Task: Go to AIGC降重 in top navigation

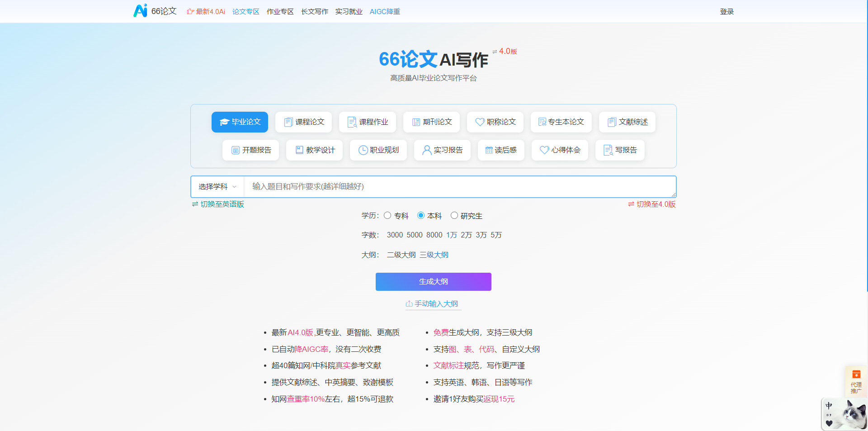Action: [385, 12]
